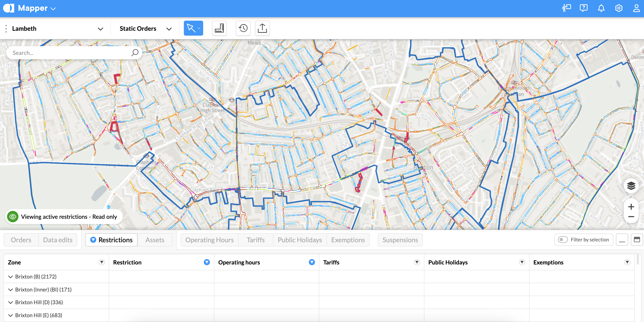Expand the Brixton (B) (2172) row

pos(11,277)
